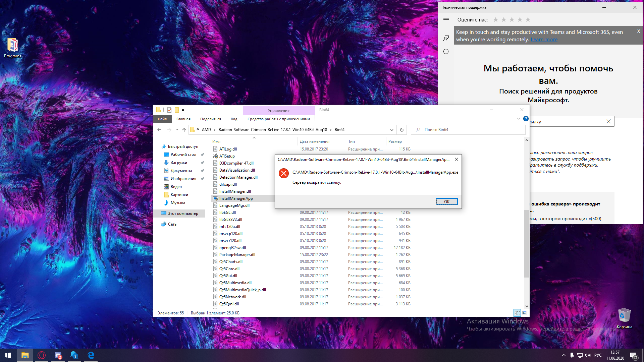Open Рабочий стол in navigation pane

click(x=183, y=155)
